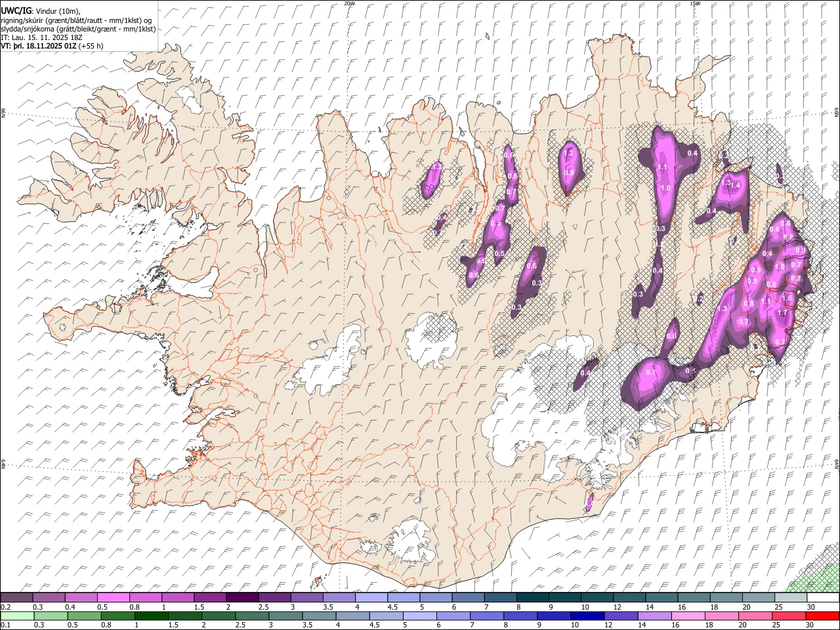
Task: Click the '1.6' precipitation value on the map
Action: (x=788, y=297)
